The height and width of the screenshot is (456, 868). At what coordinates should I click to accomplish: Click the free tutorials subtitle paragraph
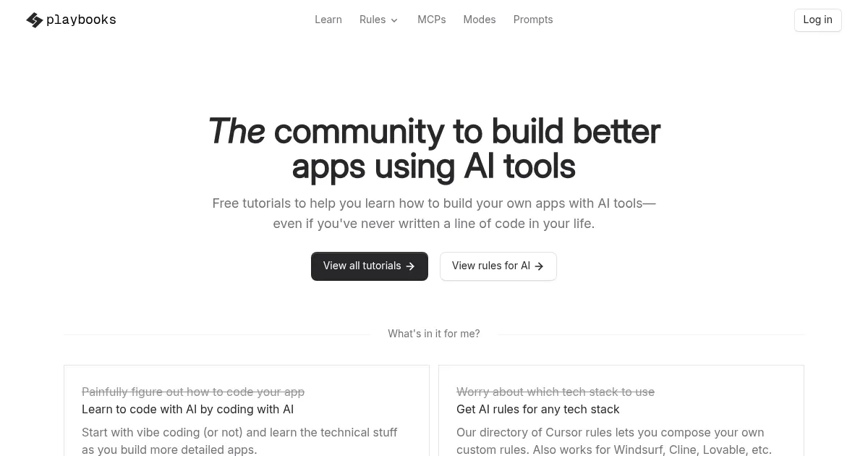click(434, 214)
